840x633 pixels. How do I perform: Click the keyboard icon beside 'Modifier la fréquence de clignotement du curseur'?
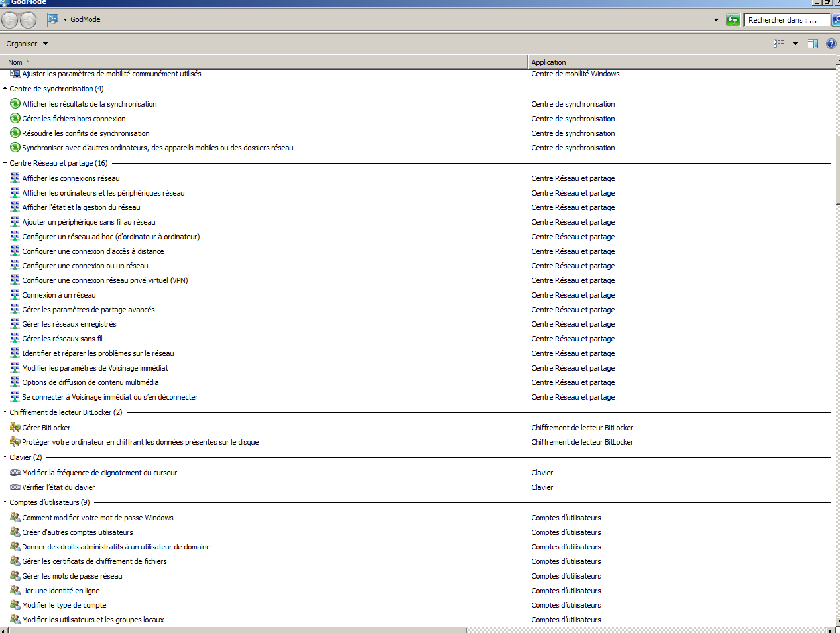point(15,473)
